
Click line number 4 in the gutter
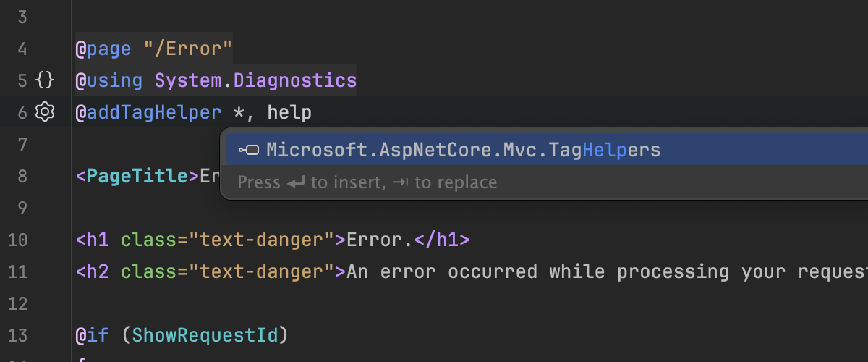click(21, 49)
